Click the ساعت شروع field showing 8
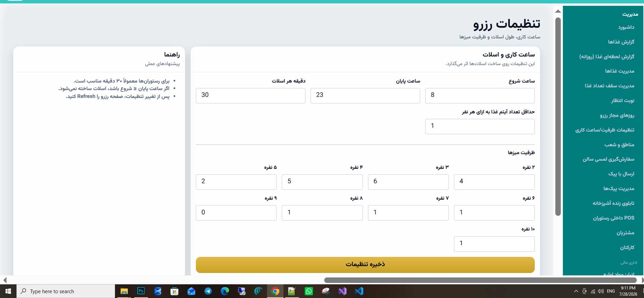The image size is (644, 298). coord(480,96)
